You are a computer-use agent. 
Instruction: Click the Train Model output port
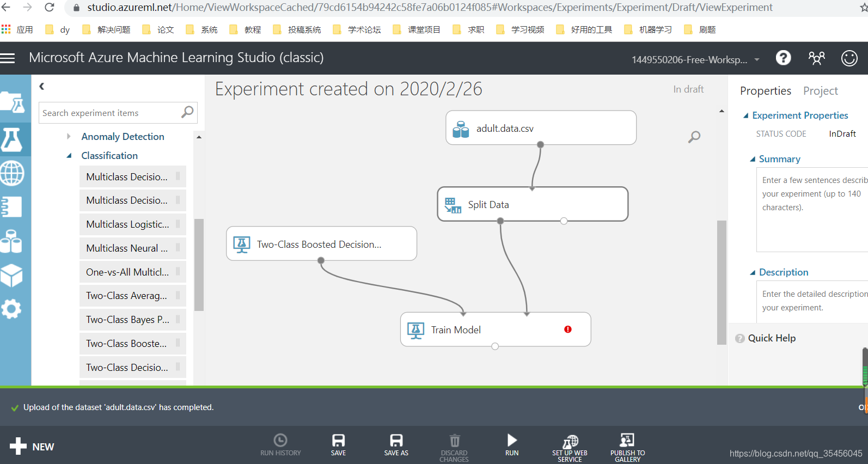pos(495,346)
